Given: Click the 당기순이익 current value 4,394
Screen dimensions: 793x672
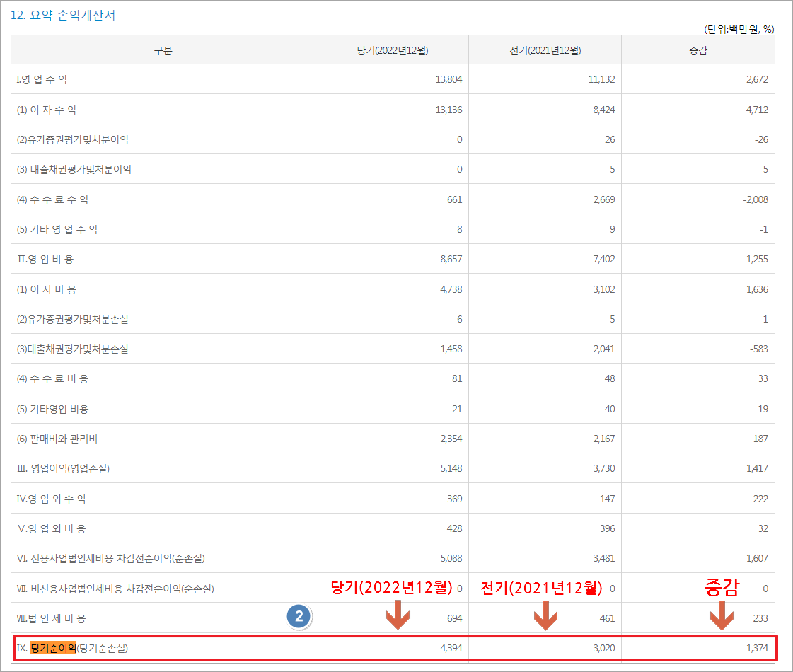Looking at the screenshot, I should coord(451,647).
